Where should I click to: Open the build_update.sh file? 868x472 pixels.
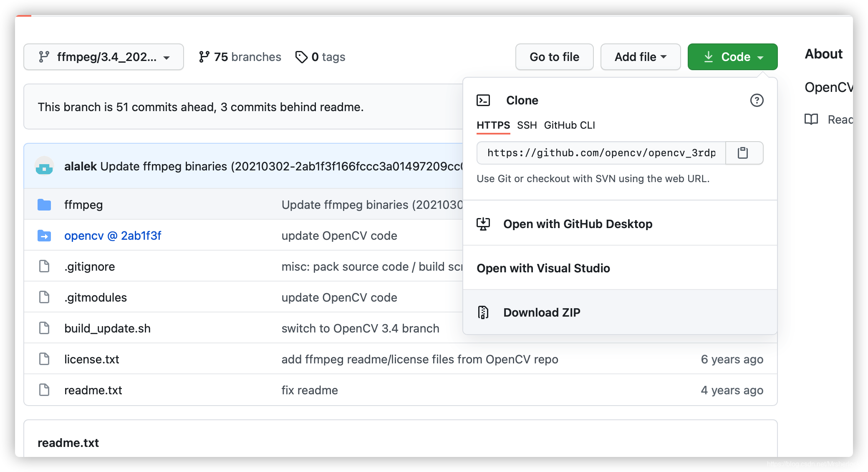pyautogui.click(x=107, y=328)
